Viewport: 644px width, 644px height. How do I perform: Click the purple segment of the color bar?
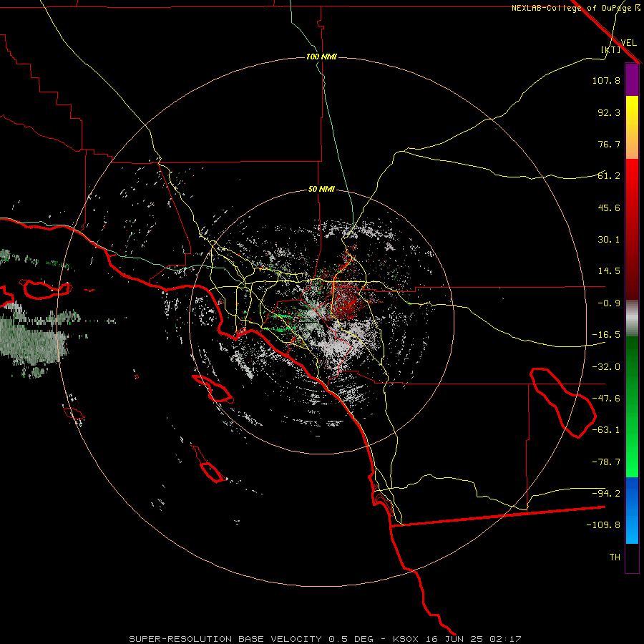click(x=632, y=79)
